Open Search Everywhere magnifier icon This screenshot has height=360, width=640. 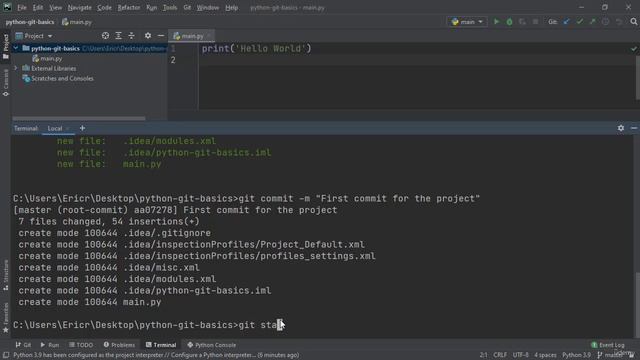click(633, 22)
